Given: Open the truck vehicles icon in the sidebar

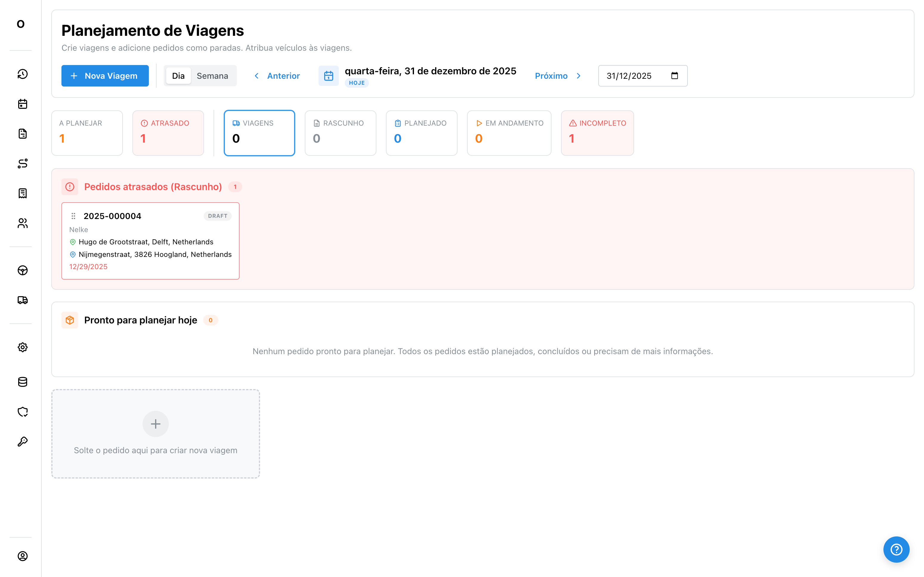Looking at the screenshot, I should pyautogui.click(x=22, y=300).
